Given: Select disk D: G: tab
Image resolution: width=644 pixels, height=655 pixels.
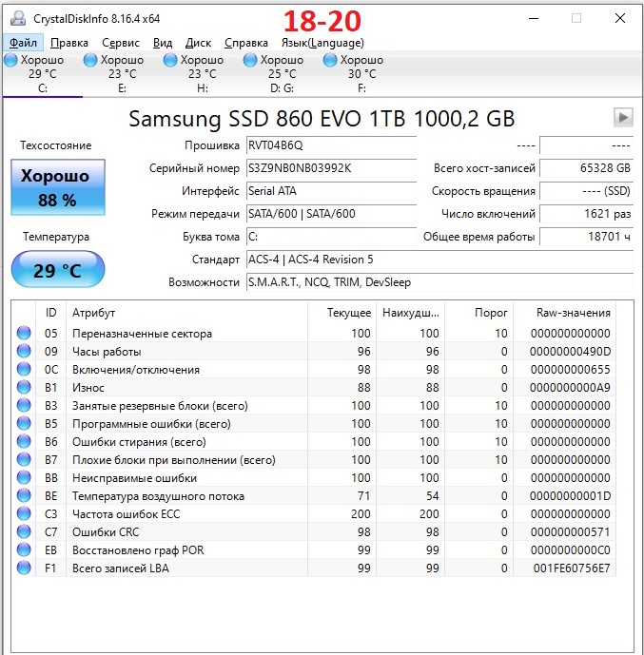Looking at the screenshot, I should click(282, 74).
